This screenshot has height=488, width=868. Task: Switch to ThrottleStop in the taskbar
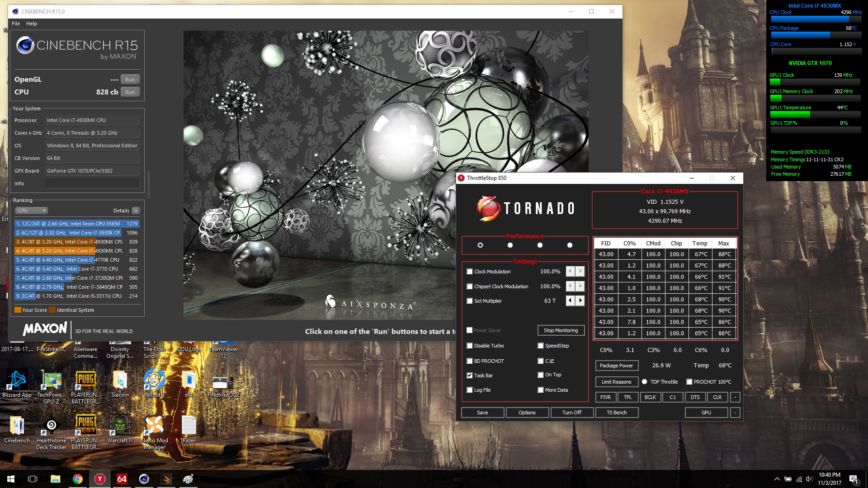(100, 479)
